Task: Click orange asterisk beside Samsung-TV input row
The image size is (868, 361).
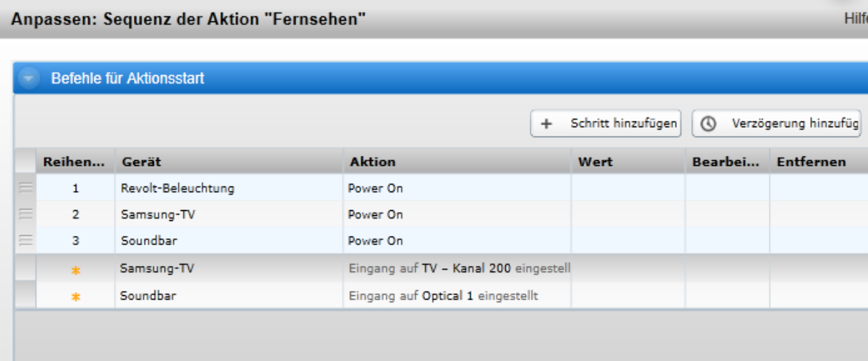Action: pyautogui.click(x=75, y=269)
